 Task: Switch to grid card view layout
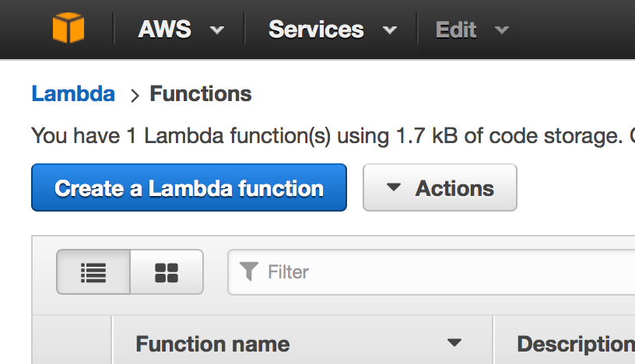(x=167, y=271)
